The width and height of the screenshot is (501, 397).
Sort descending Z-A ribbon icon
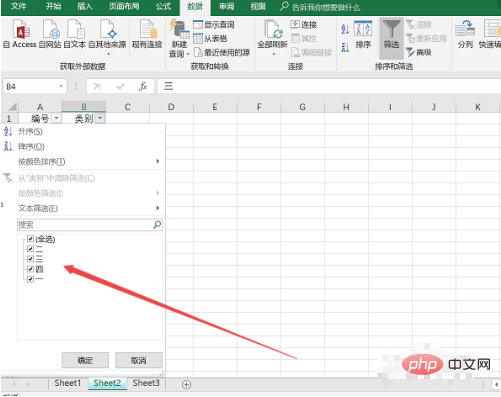click(x=345, y=48)
